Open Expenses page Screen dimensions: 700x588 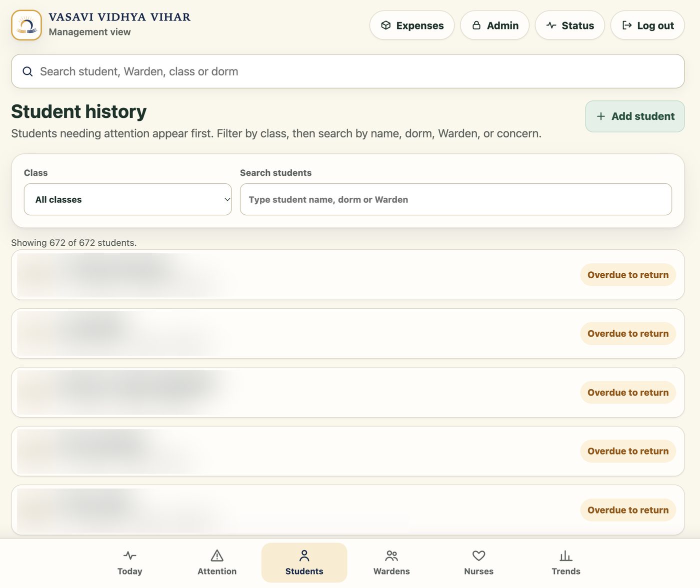click(412, 25)
